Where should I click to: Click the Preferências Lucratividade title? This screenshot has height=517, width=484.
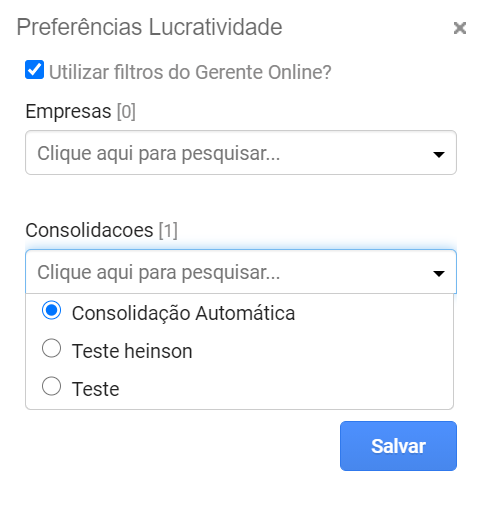point(149,27)
